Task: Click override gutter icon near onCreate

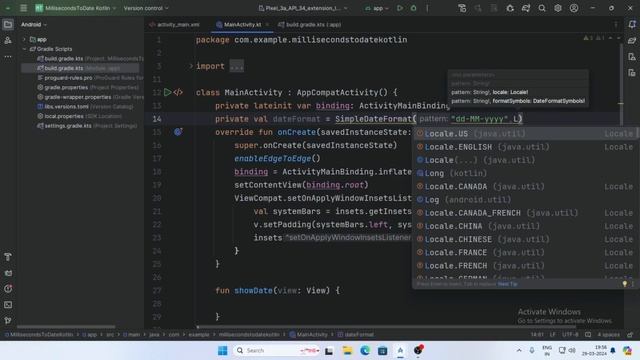Action: [178, 132]
